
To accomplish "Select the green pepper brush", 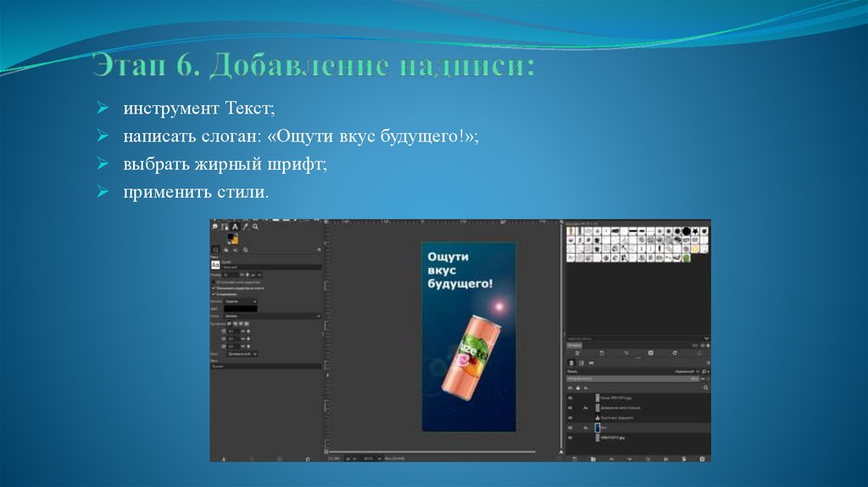I will (x=687, y=258).
